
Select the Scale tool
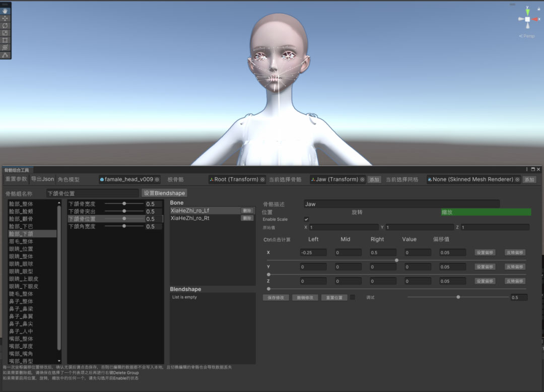coord(4,31)
